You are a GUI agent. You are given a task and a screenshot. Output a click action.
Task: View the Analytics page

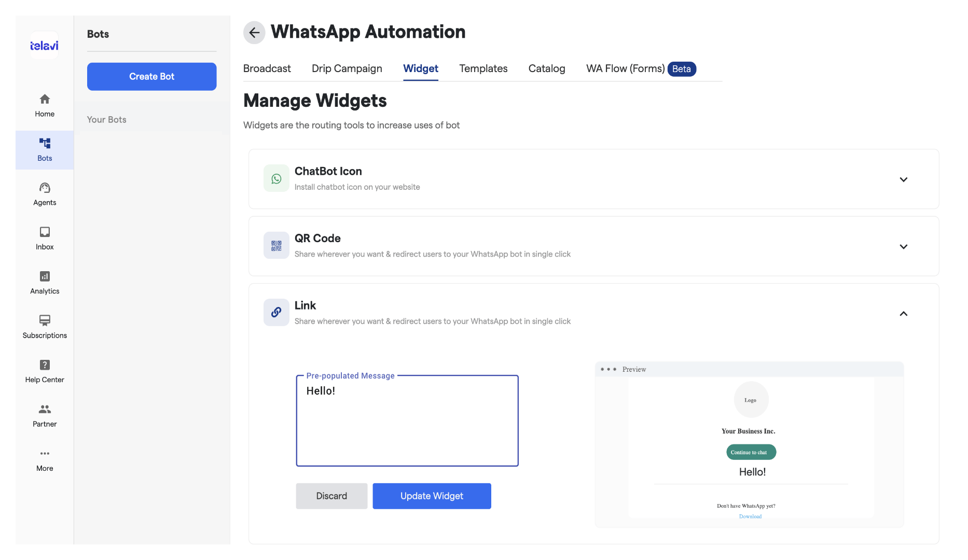pyautogui.click(x=45, y=283)
